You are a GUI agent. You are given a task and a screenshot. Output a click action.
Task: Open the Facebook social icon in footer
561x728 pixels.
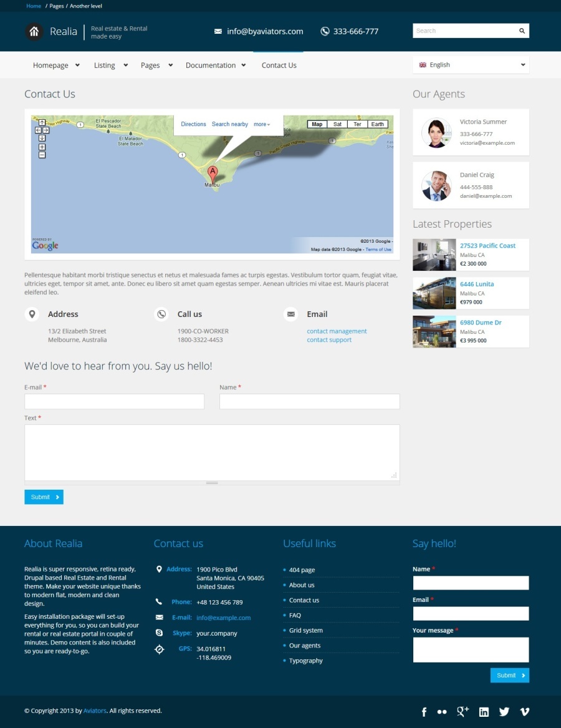tap(424, 712)
